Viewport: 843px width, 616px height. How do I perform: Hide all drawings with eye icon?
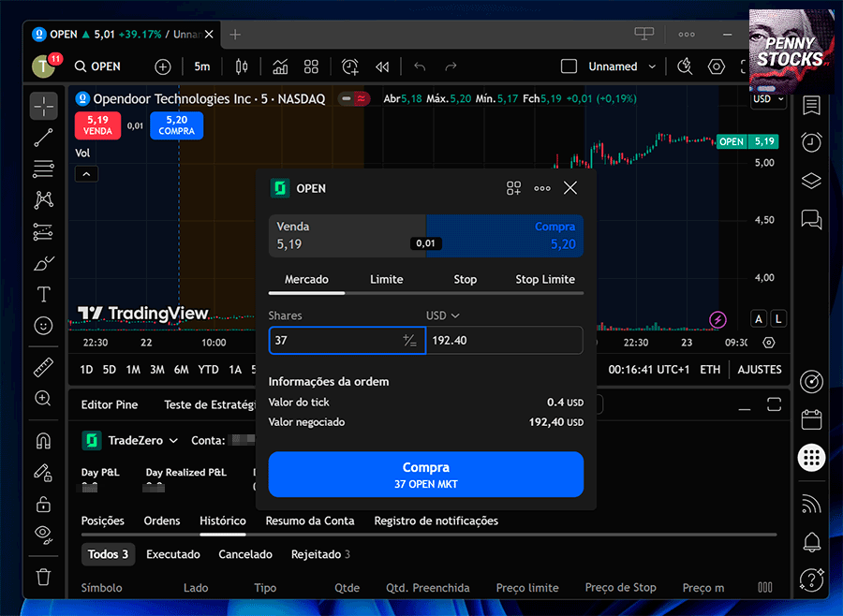point(43,535)
